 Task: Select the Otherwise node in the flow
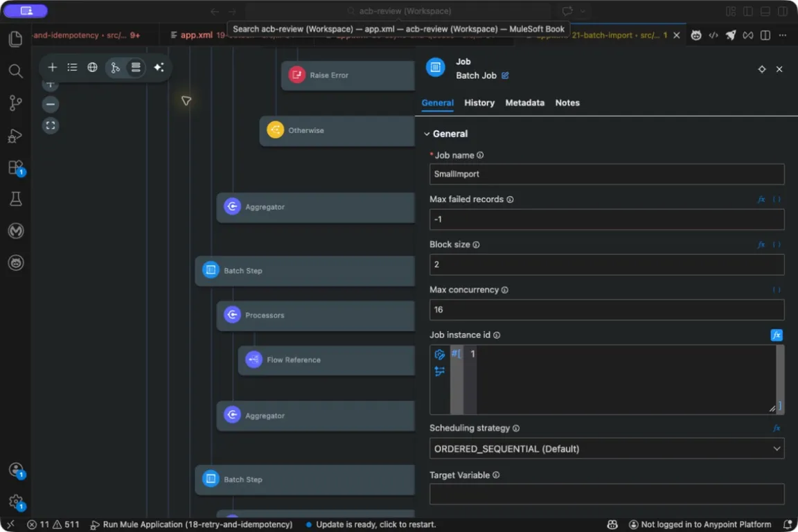tap(337, 130)
